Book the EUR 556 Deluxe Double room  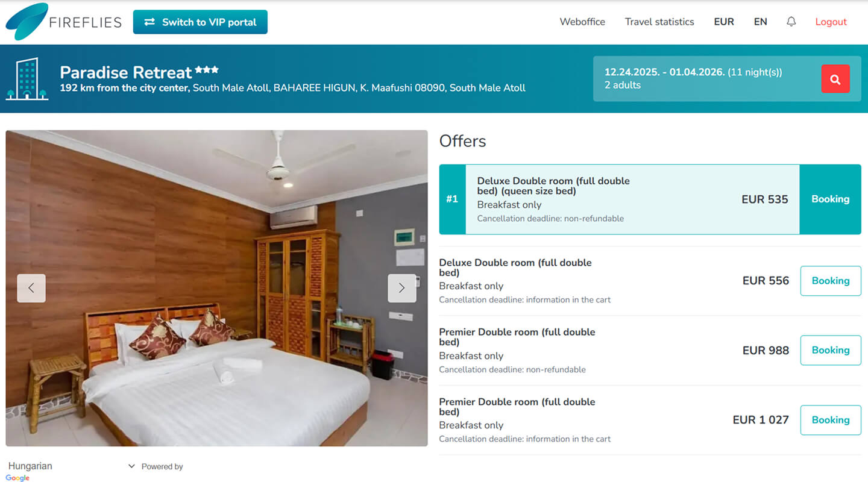click(831, 281)
